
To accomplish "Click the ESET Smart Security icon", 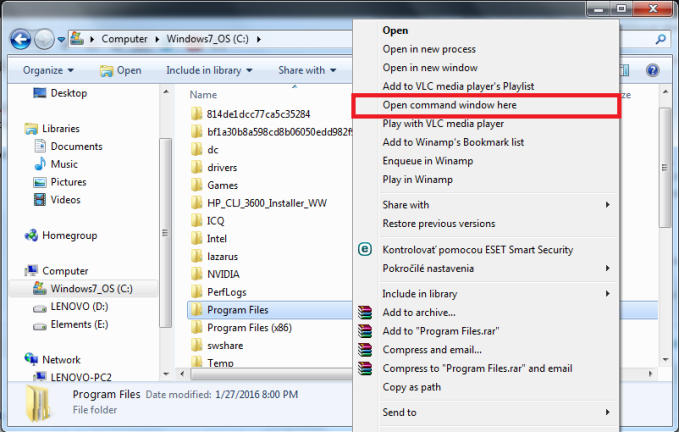I will pos(365,249).
